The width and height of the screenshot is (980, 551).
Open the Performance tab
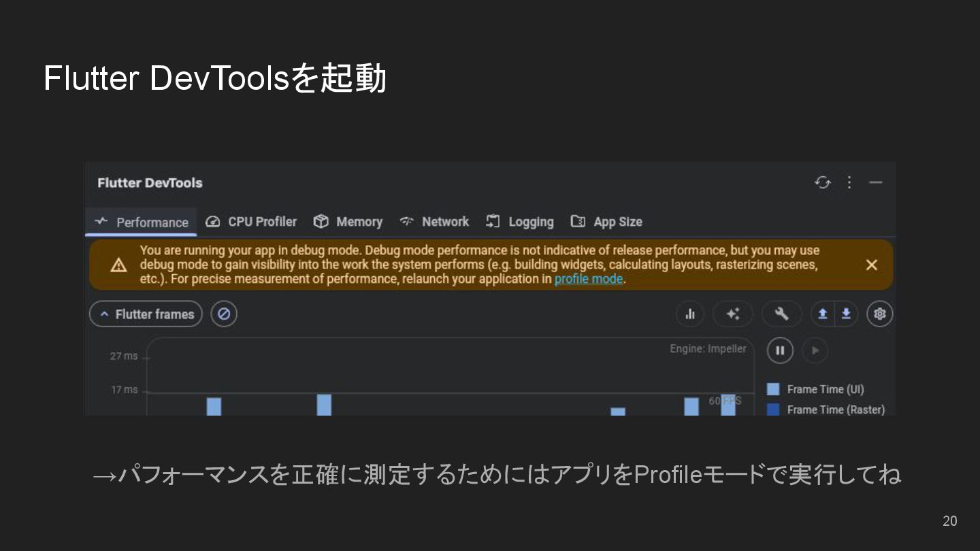point(142,222)
